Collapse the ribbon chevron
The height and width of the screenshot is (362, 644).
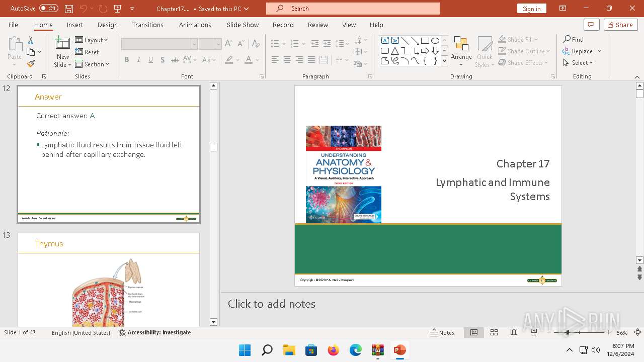point(637,76)
